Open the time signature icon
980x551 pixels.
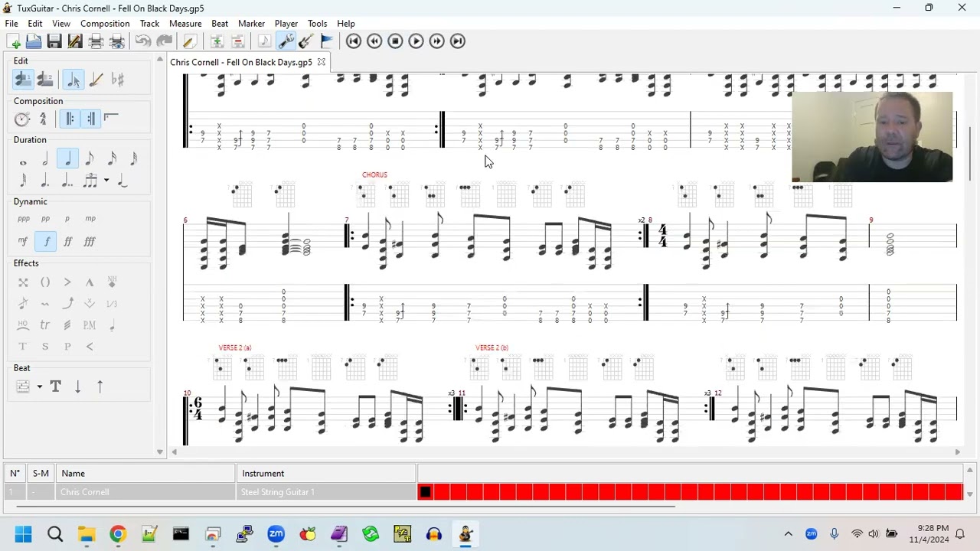coord(43,119)
